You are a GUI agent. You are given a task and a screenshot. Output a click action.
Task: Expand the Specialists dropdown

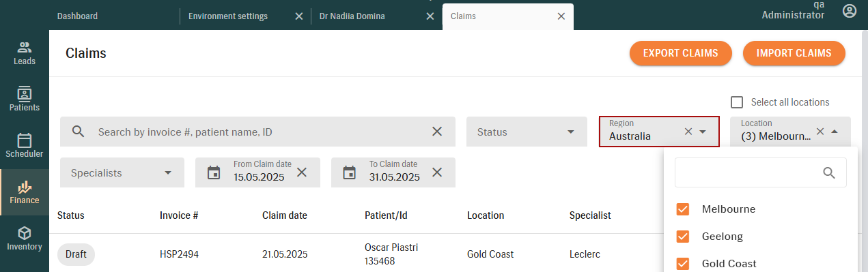pyautogui.click(x=122, y=172)
